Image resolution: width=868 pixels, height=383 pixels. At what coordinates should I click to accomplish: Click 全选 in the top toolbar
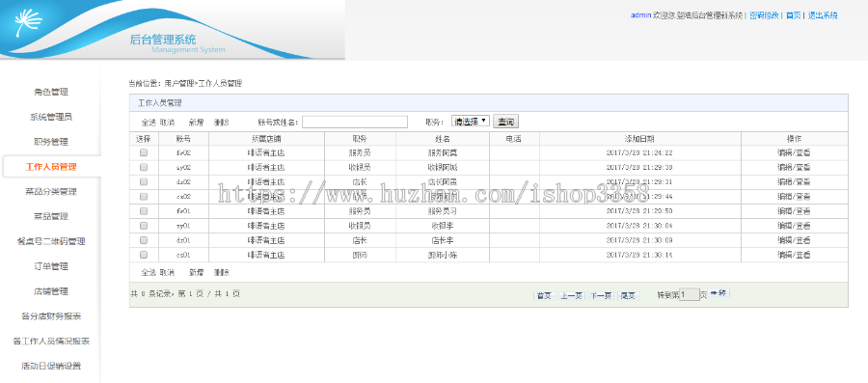149,122
